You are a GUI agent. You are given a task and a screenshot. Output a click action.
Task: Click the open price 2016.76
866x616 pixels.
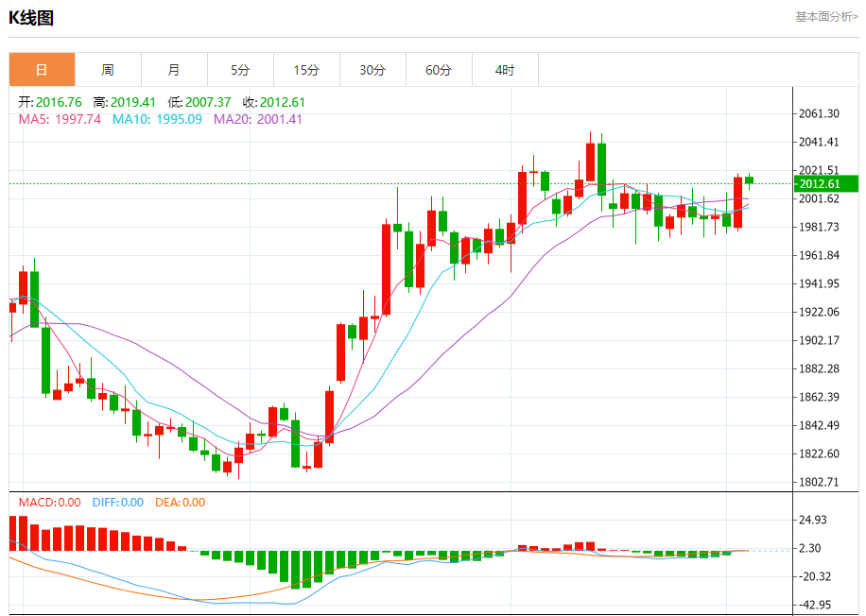click(x=59, y=102)
